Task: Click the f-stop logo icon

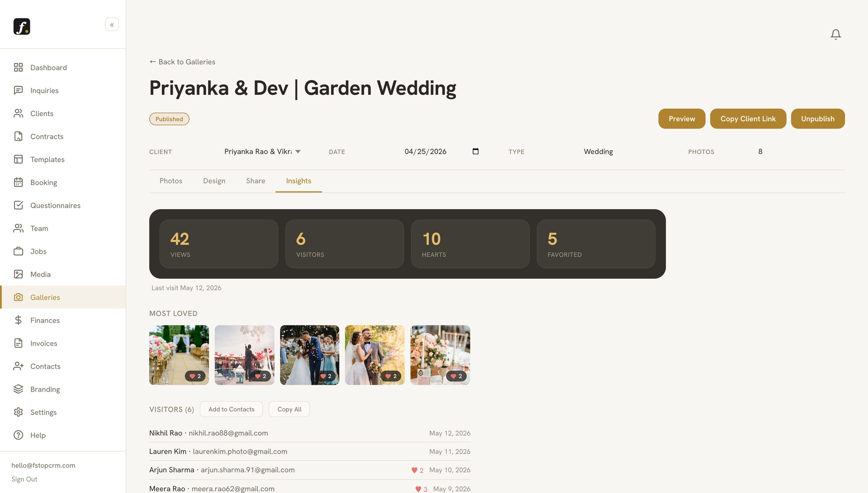Action: 22,26
